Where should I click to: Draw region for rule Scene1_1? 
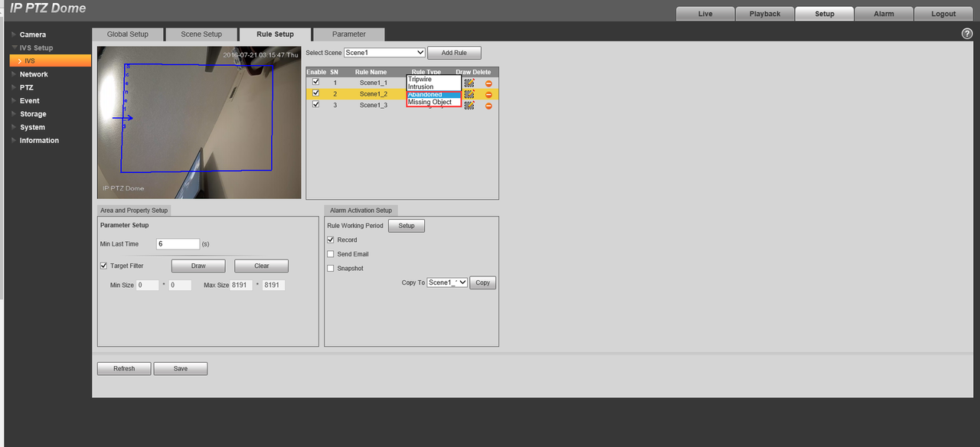(x=469, y=83)
